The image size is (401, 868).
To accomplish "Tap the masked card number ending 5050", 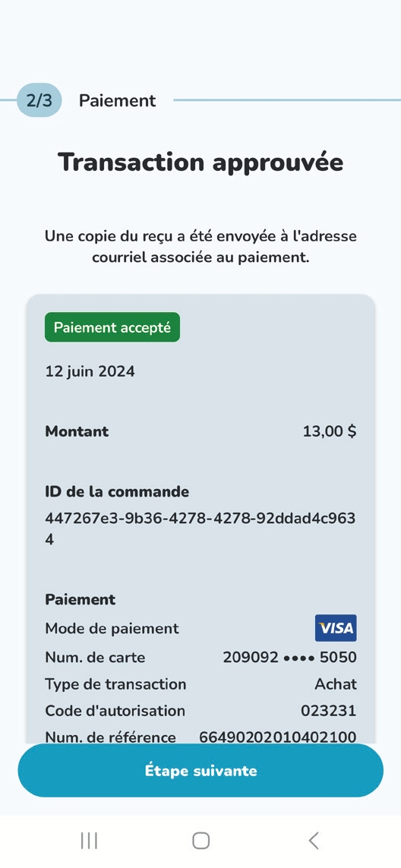I will (x=289, y=658).
